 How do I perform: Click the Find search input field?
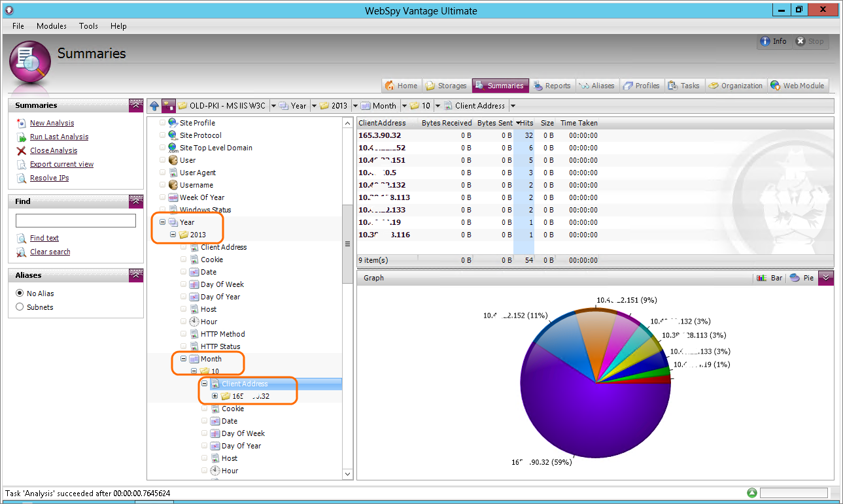coord(75,221)
